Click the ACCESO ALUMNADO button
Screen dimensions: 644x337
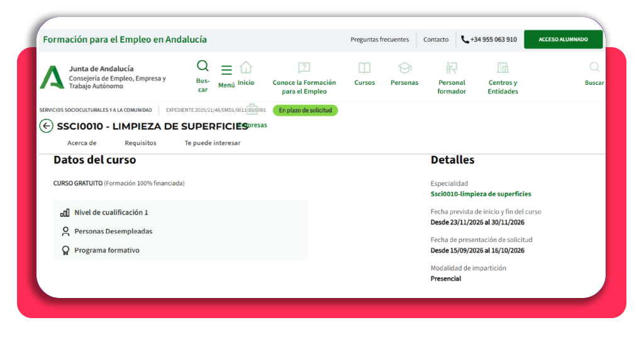563,40
